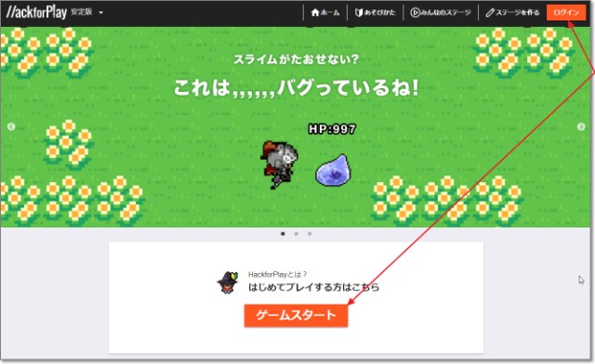
Task: Click the book icon beside あそびかた
Action: (359, 12)
